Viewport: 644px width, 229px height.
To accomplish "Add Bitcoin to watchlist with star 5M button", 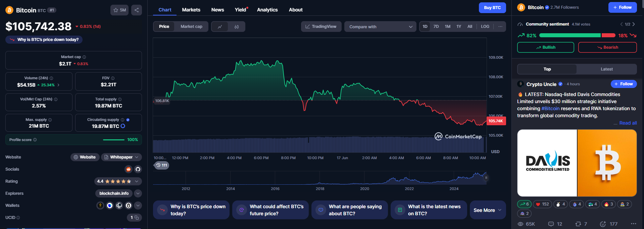I will 119,10.
